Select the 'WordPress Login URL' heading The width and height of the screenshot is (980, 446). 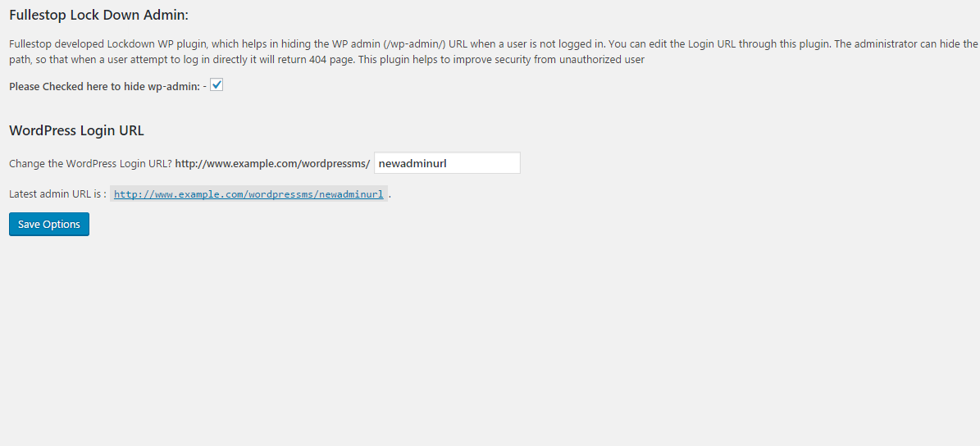[x=77, y=131]
